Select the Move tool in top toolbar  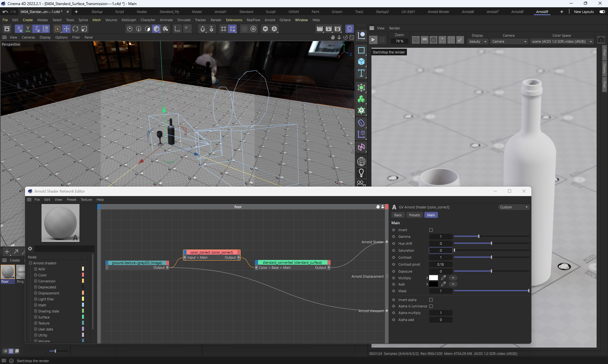[x=66, y=29]
